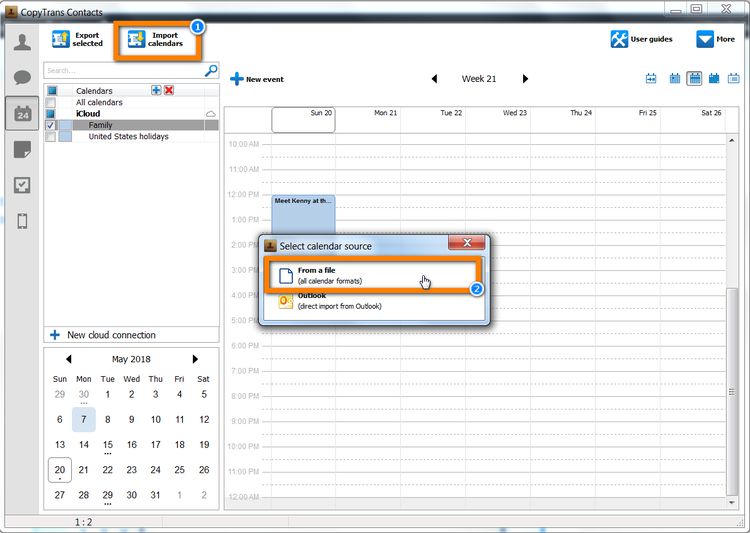Image resolution: width=750 pixels, height=533 pixels.
Task: Open the Messages section in sidebar
Action: [22, 78]
